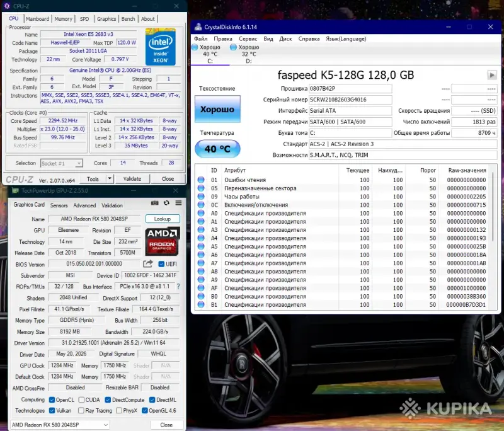
Task: Click the GPU-Z title bar icon
Action: [x=15, y=190]
